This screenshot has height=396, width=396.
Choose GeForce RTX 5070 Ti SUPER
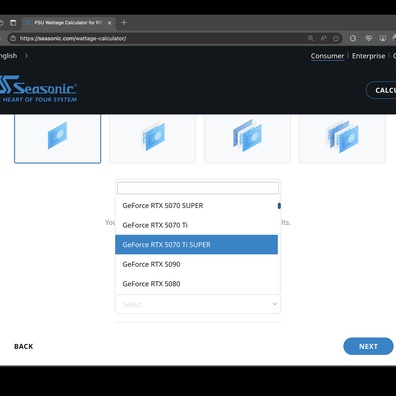(x=196, y=245)
